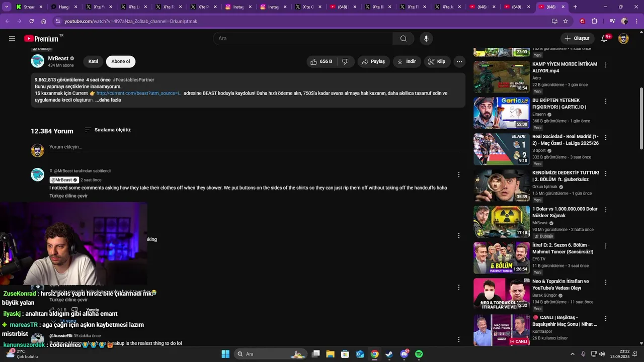Clip the video with scissors Klip
644x362 pixels.
point(437,61)
